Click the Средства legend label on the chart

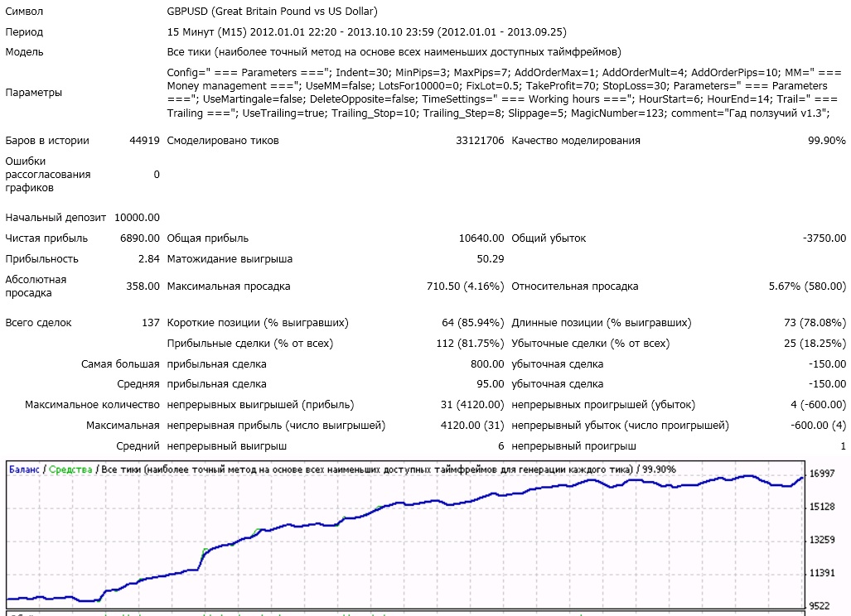click(70, 469)
